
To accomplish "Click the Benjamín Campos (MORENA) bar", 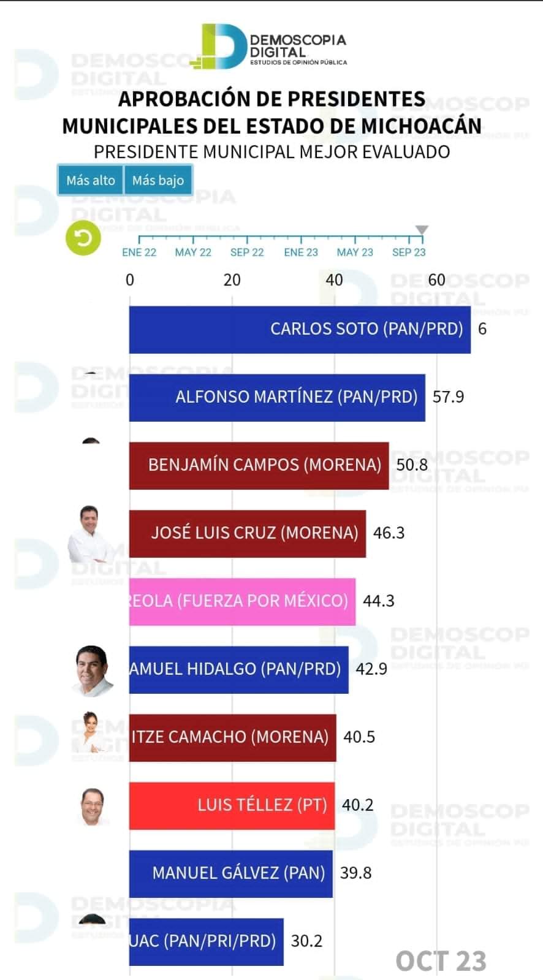I will click(x=259, y=465).
